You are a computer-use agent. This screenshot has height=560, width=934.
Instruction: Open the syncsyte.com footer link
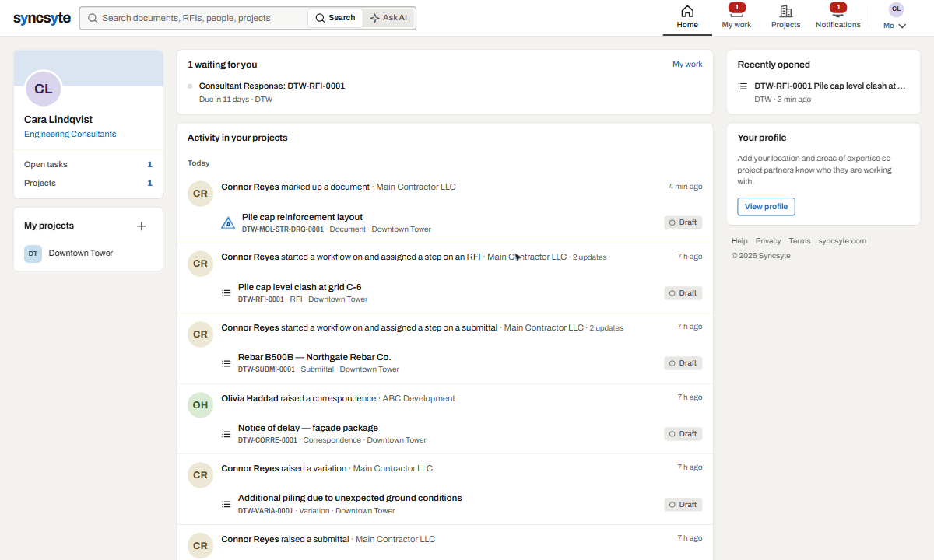click(x=842, y=241)
